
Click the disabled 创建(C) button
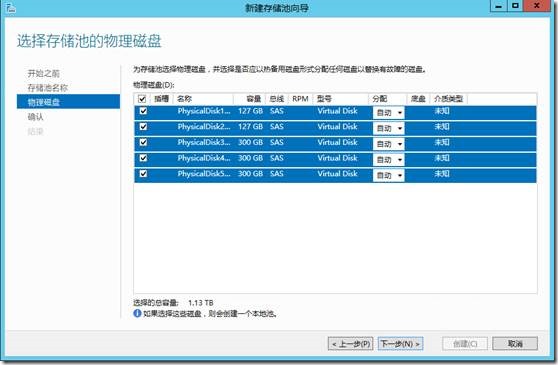(465, 344)
